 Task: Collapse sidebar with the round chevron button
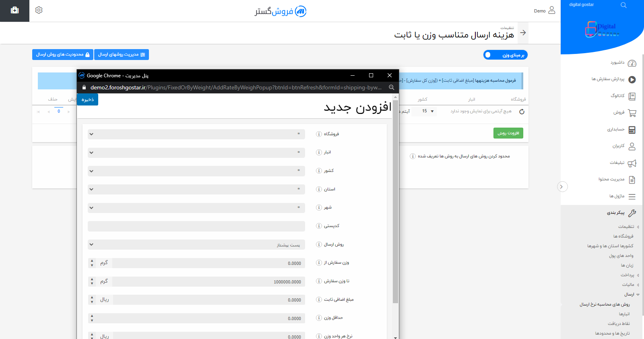coord(562,187)
